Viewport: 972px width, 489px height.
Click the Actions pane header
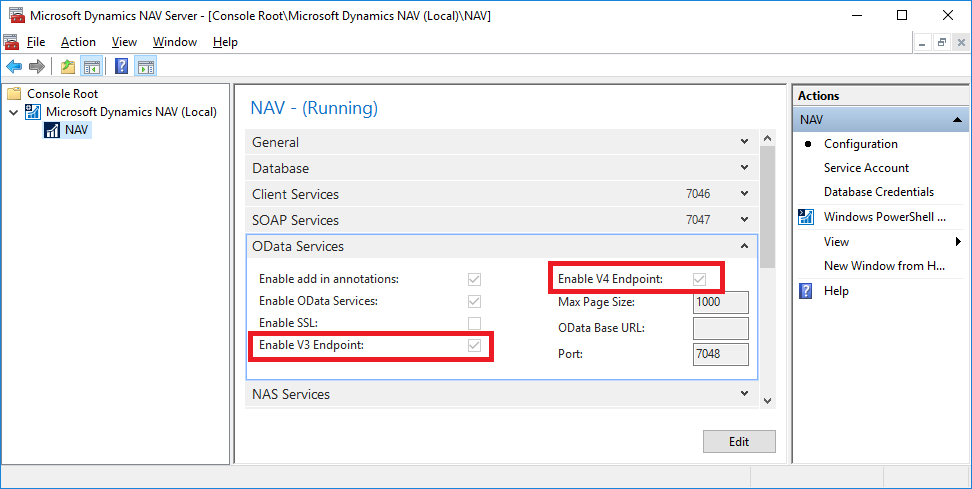[x=881, y=96]
